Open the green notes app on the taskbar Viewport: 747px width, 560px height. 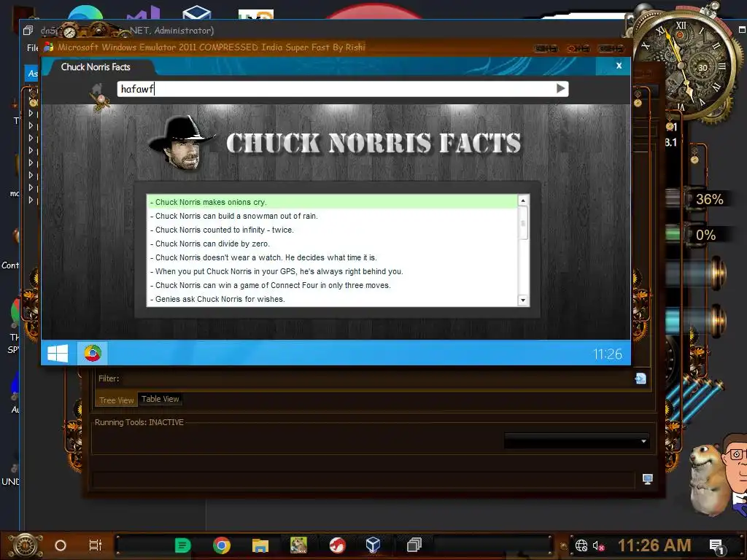[x=182, y=545]
